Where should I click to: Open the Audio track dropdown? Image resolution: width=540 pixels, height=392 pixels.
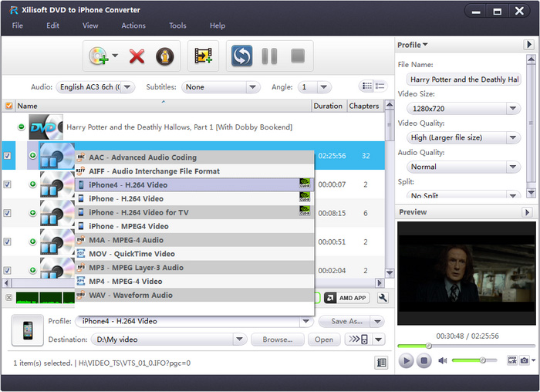[127, 86]
